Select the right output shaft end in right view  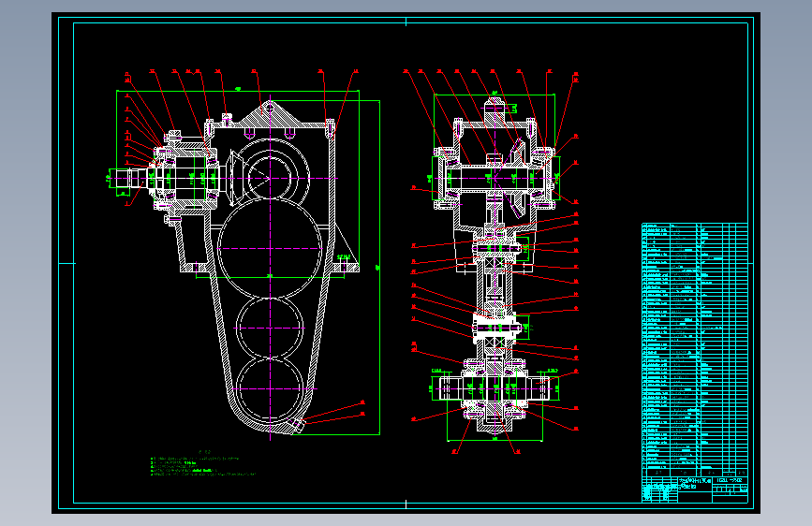tap(539, 388)
